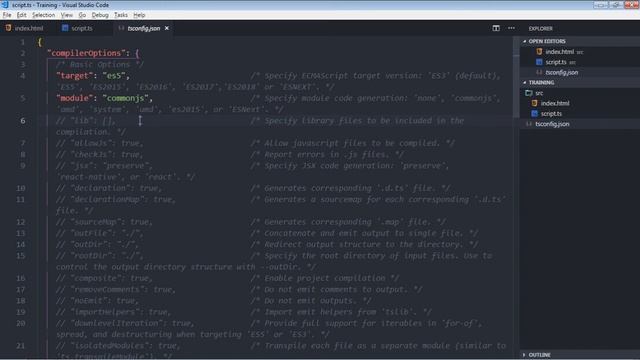Click the split editor icon
This screenshot has width=640, height=360.
pyautogui.click(x=496, y=28)
